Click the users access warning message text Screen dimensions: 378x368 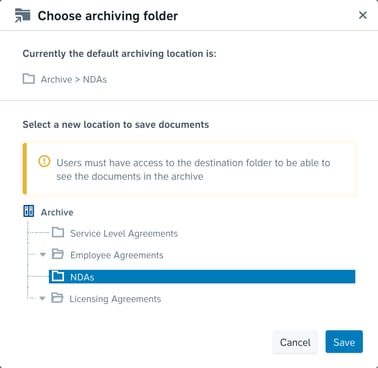click(x=193, y=169)
